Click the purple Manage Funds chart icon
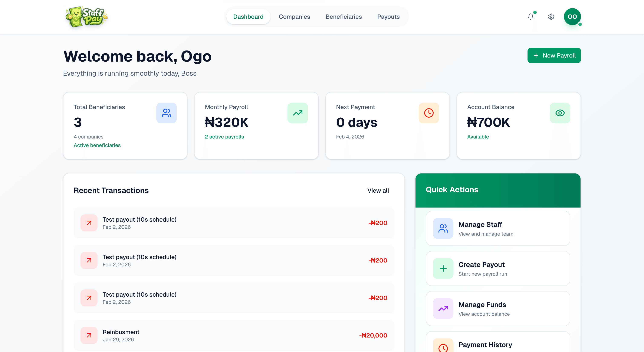The width and height of the screenshot is (644, 352). click(x=443, y=309)
